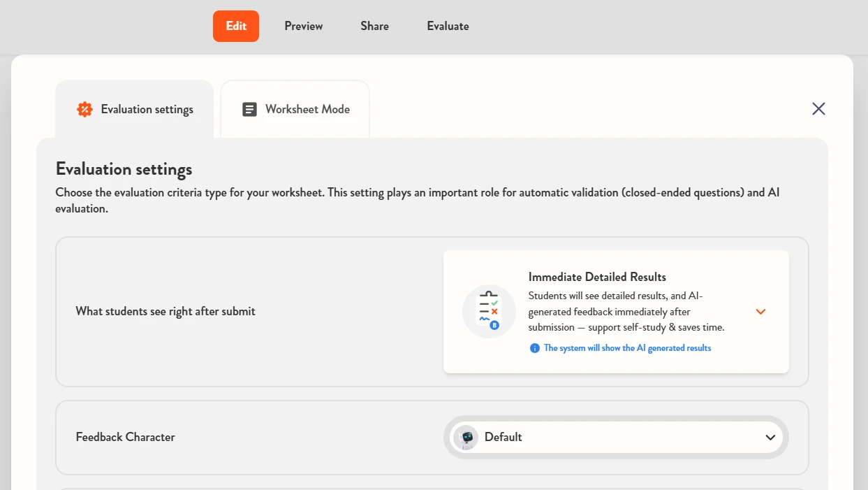Click the orange percent badge icon
The width and height of the screenshot is (868, 490).
click(x=84, y=109)
